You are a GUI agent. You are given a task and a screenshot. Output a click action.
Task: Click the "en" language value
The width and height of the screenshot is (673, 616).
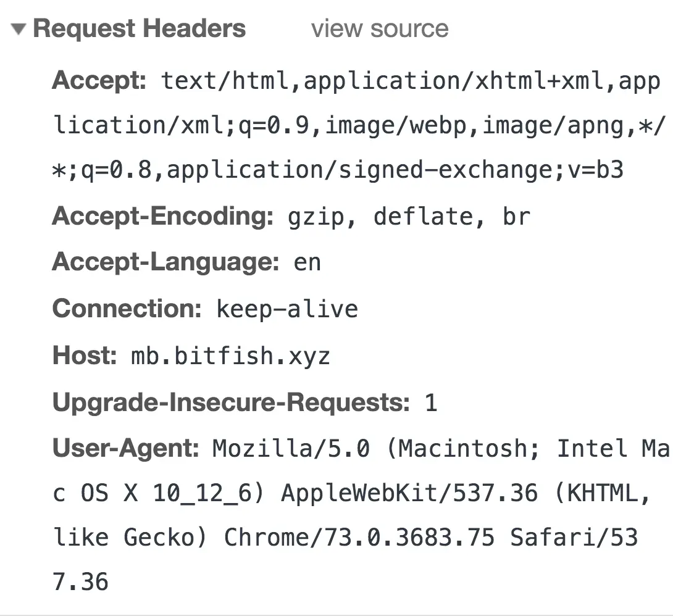pyautogui.click(x=307, y=262)
